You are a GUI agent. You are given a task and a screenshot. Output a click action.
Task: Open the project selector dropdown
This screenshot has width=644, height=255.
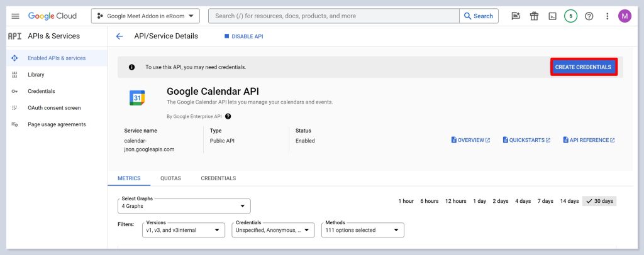(145, 16)
